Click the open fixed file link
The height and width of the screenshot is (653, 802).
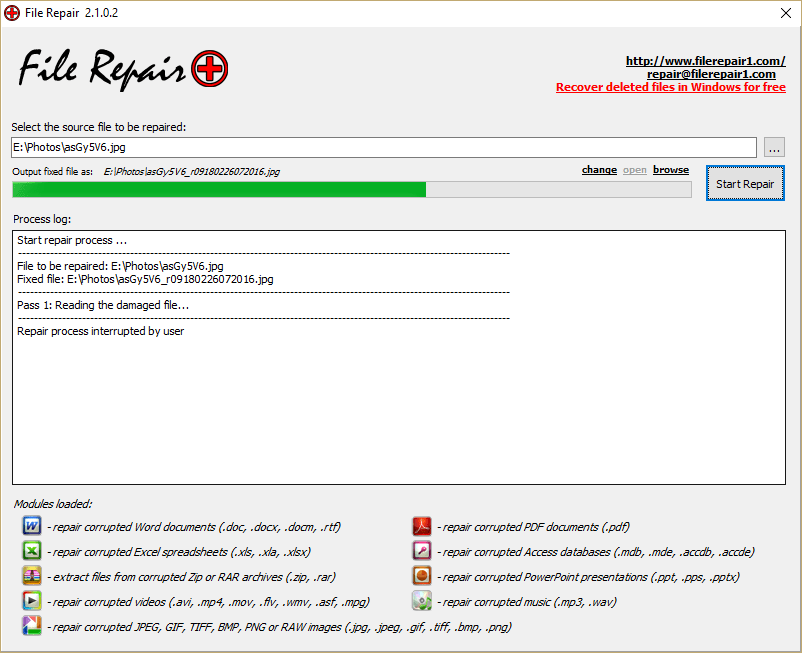click(635, 170)
